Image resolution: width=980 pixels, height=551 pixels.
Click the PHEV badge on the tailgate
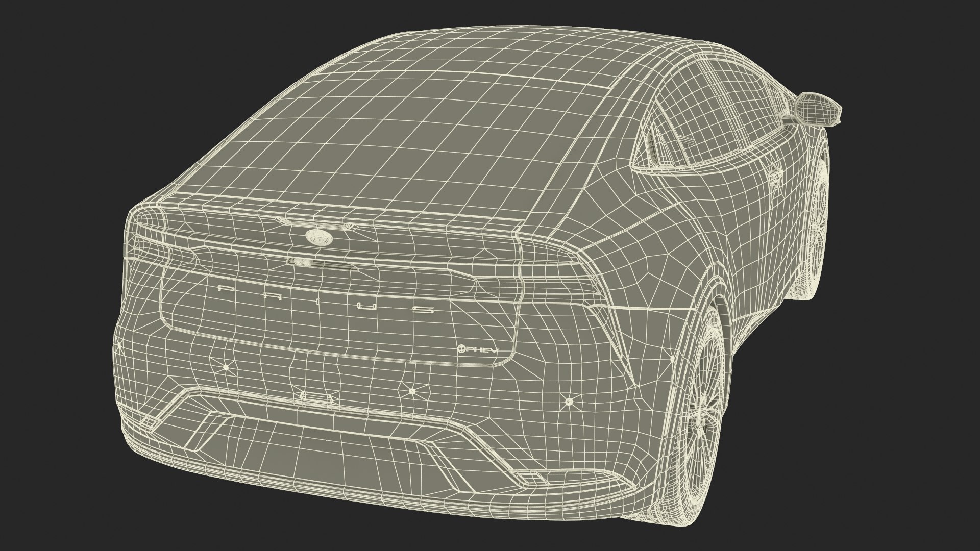click(x=477, y=349)
